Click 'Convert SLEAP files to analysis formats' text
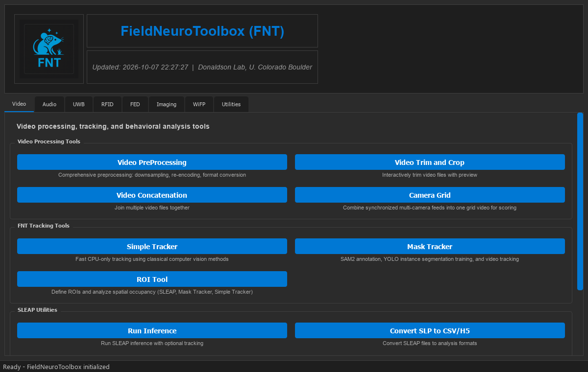588x372 pixels. (430, 343)
